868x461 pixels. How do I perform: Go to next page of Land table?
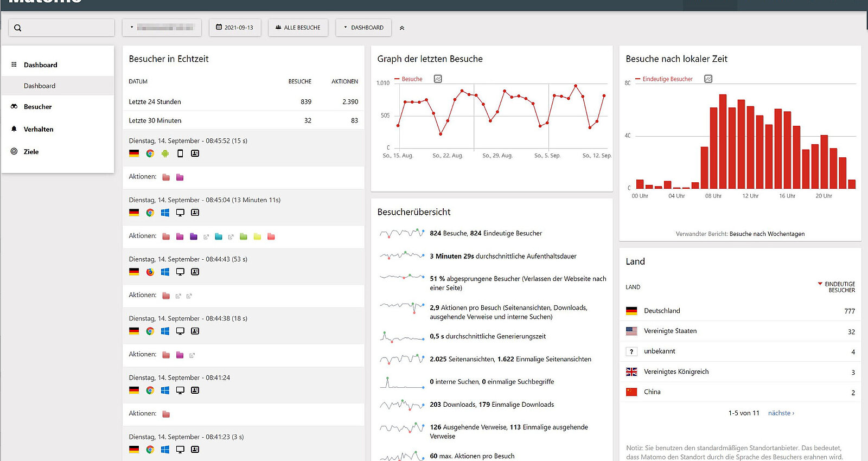click(x=781, y=413)
